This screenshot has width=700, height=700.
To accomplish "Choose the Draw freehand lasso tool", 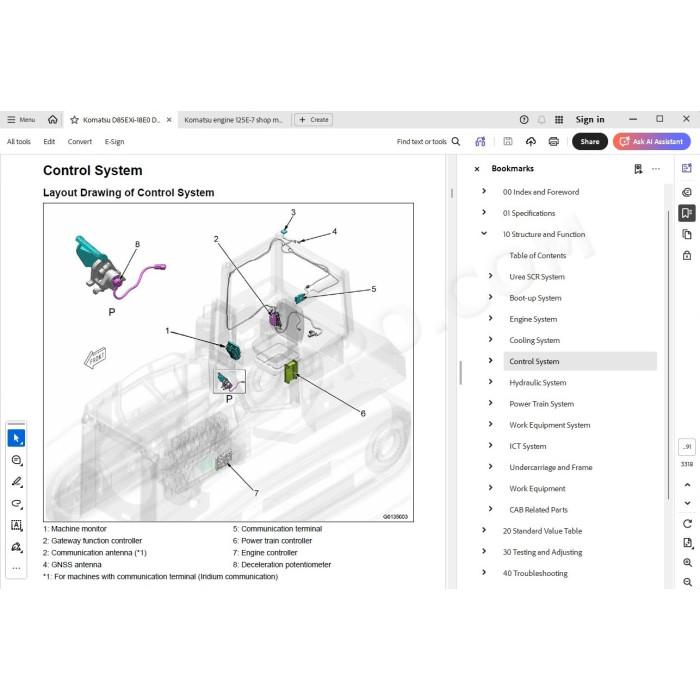I will [17, 504].
